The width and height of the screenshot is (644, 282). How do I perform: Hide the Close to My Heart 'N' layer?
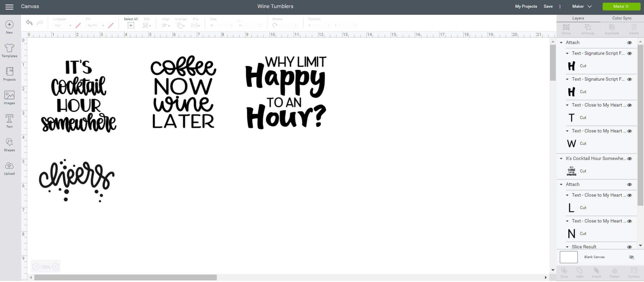pos(630,221)
